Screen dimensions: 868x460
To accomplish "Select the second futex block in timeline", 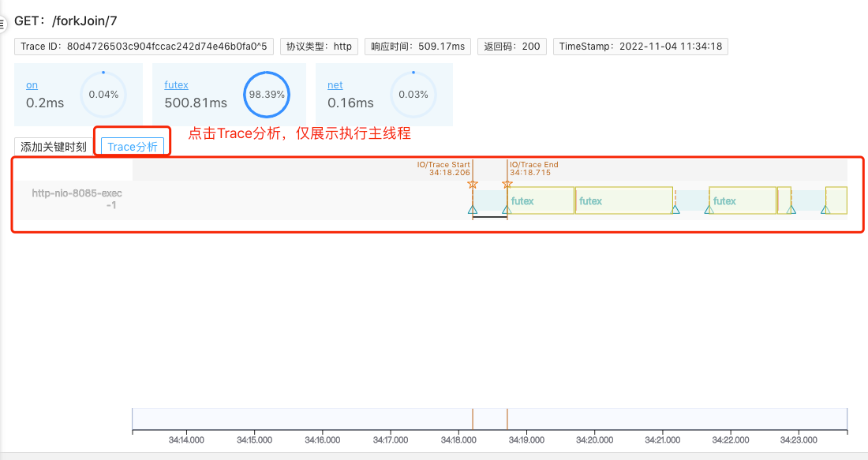I will pyautogui.click(x=623, y=200).
